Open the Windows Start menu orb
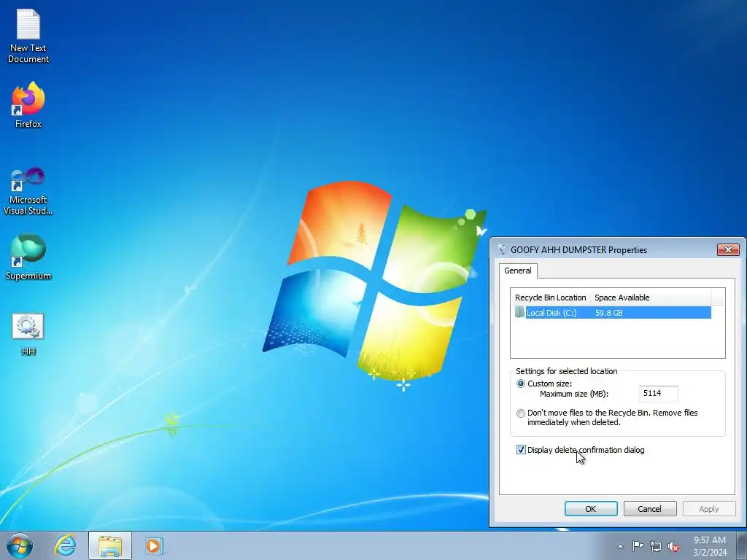Screen dimensions: 747x560 tap(20, 545)
